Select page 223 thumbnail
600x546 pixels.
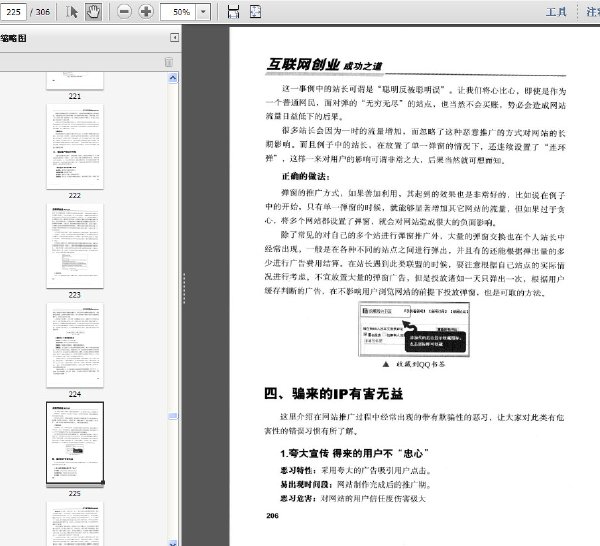pyautogui.click(x=75, y=246)
